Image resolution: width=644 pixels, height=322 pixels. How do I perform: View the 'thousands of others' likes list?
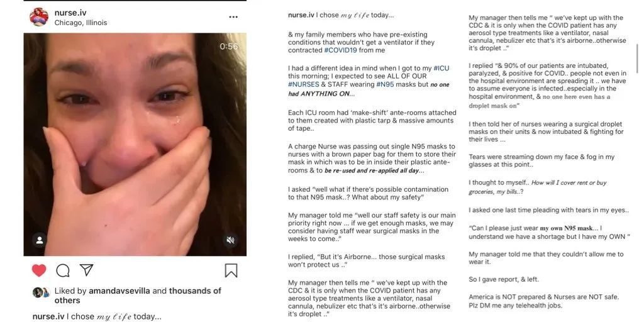195,291
